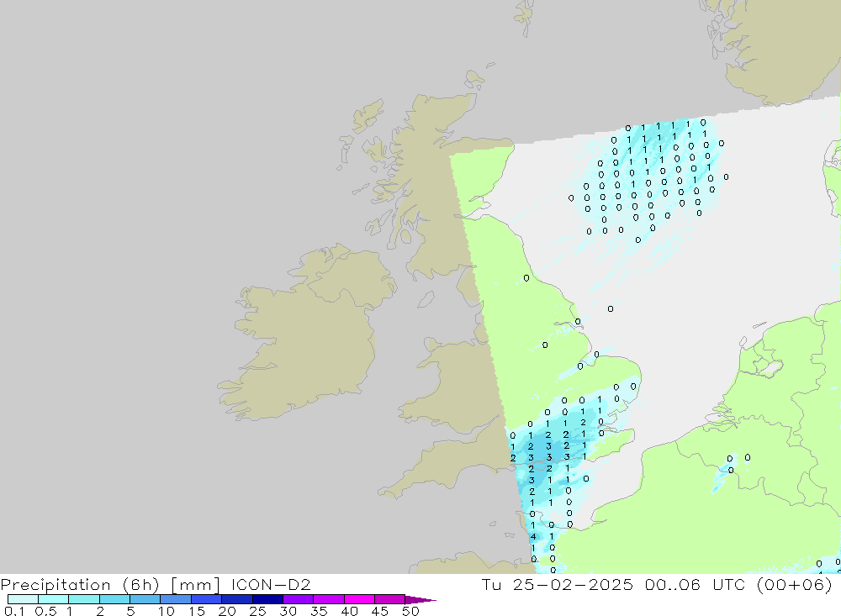Click the 'Precipitation (6h) [mm] ICON-D2' title

[x=156, y=585]
